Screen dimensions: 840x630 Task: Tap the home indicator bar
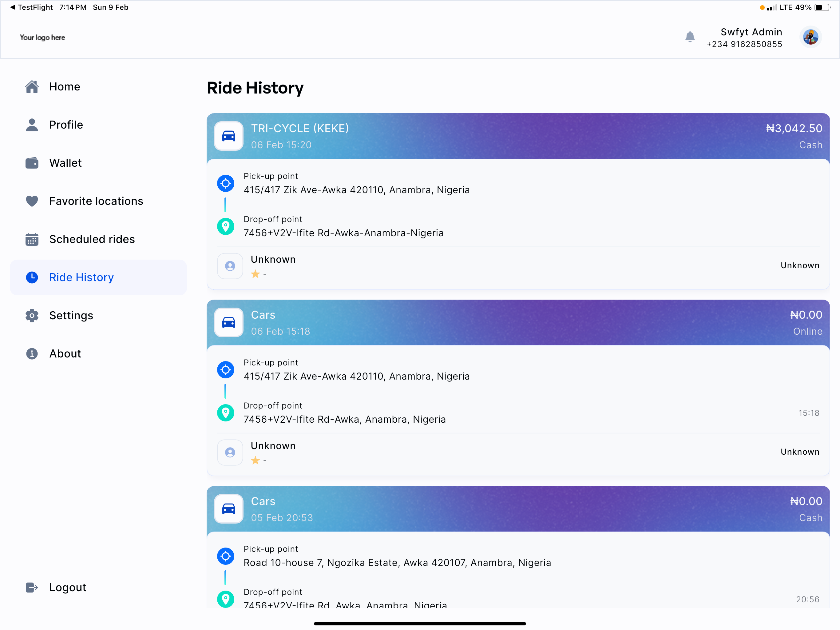420,624
